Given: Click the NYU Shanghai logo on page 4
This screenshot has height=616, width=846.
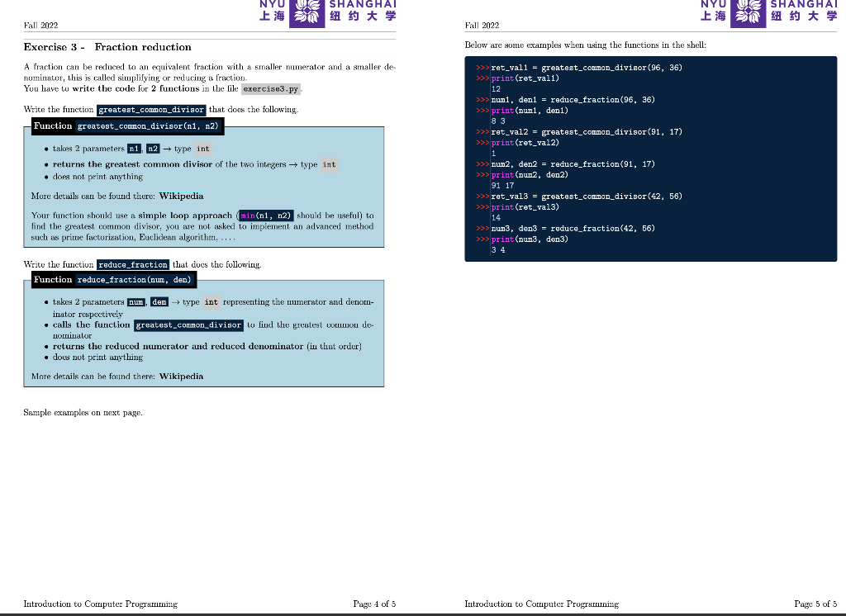Looking at the screenshot, I should 328,13.
